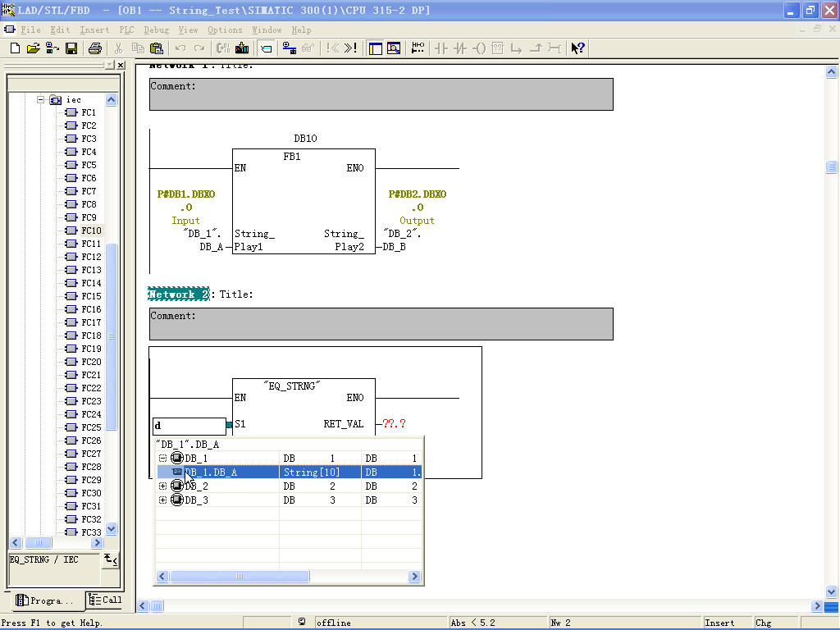This screenshot has height=630, width=840.
Task: Click the Empty box icon
Action: (498, 48)
